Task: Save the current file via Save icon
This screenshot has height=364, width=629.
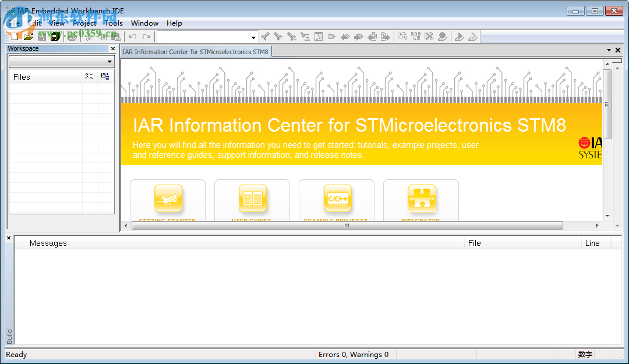Action: (41, 36)
